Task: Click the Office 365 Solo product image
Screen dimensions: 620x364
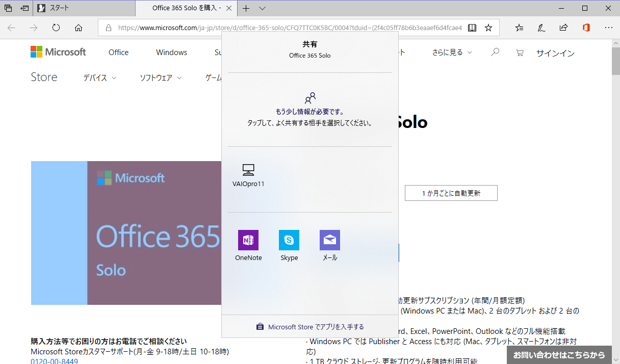Action: point(126,233)
